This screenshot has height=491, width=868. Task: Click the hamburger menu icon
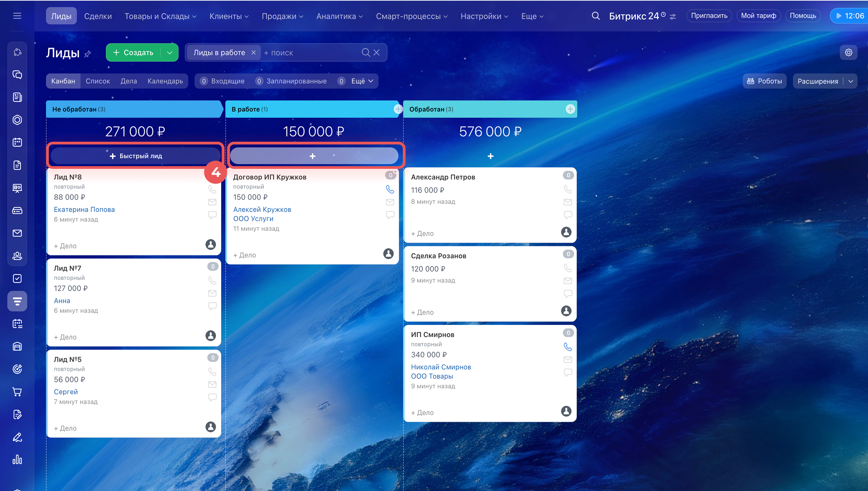tap(17, 16)
